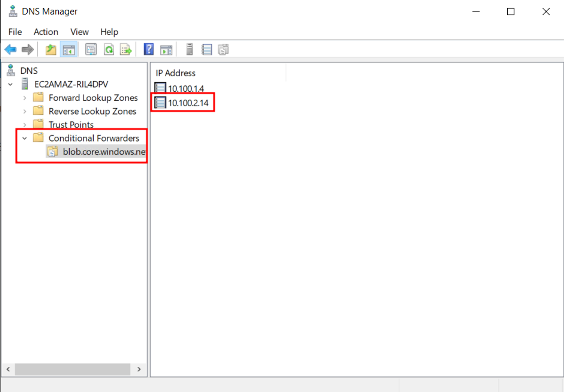Expand Forward Lookup Zones folder
The image size is (564, 392).
click(x=25, y=98)
